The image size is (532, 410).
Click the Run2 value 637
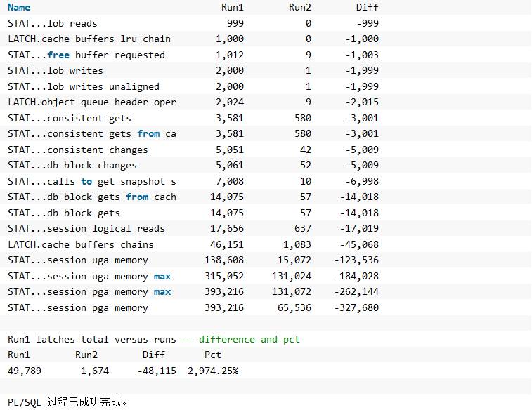(x=303, y=229)
